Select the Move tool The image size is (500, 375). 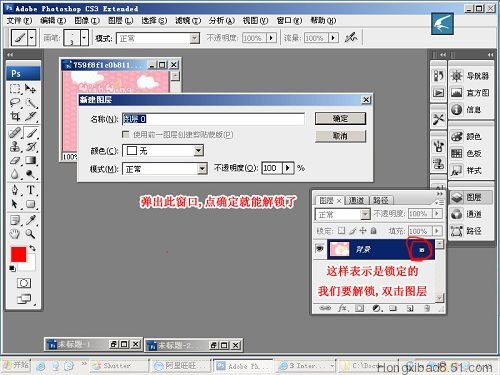pyautogui.click(x=30, y=89)
